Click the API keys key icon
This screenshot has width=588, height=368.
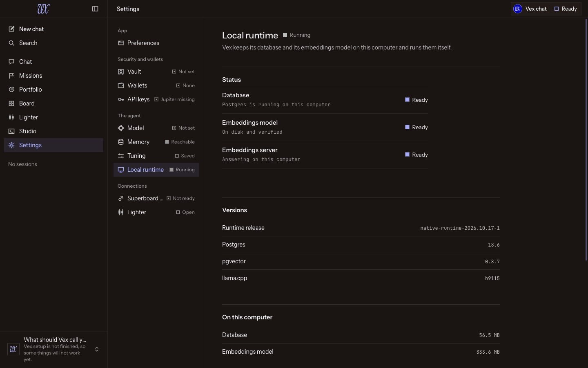[121, 99]
